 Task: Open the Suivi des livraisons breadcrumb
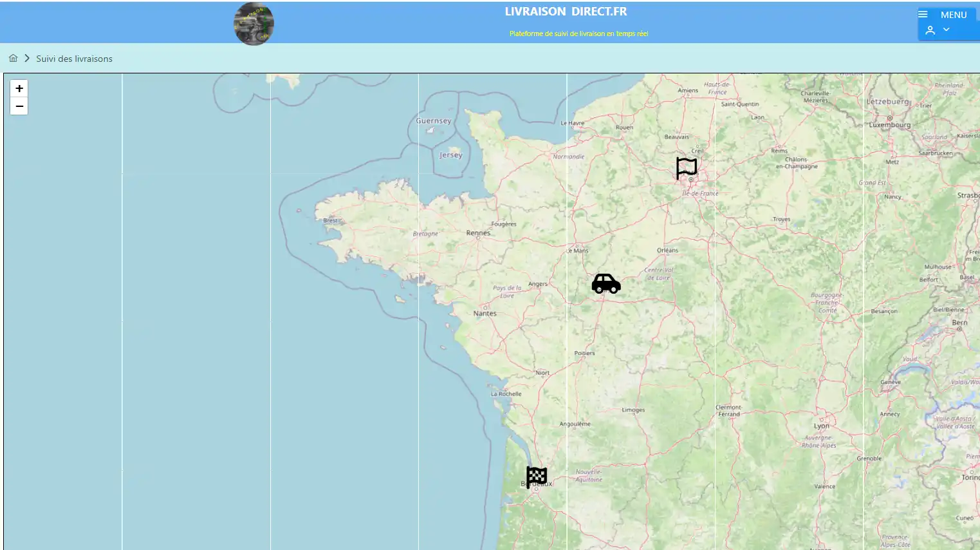click(74, 59)
